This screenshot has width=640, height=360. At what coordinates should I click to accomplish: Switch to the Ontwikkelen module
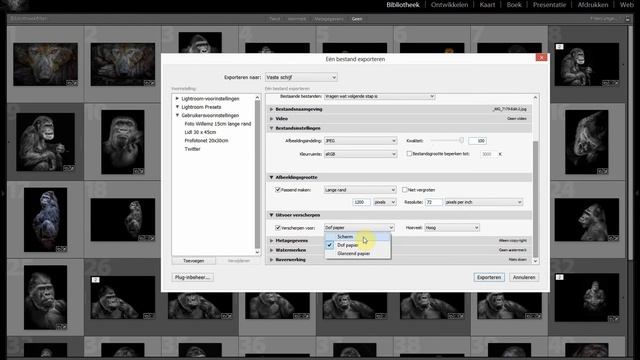449,5
